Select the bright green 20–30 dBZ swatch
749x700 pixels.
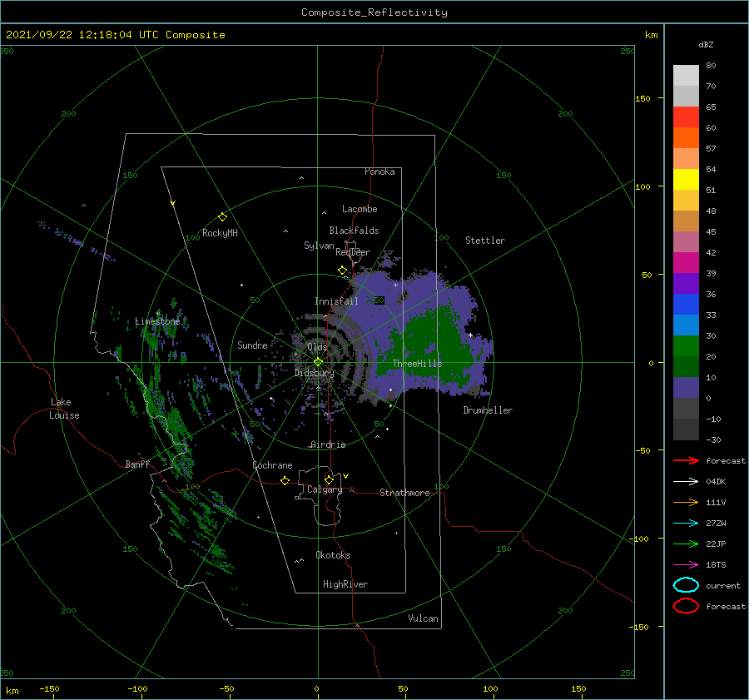[x=686, y=345]
